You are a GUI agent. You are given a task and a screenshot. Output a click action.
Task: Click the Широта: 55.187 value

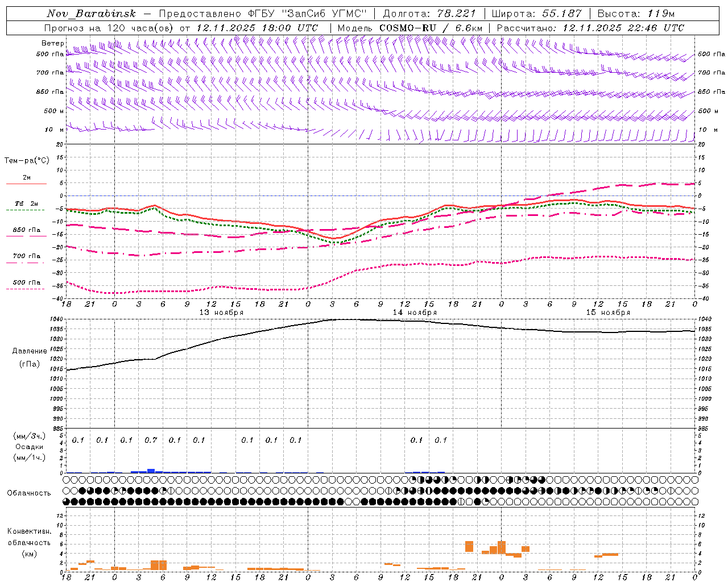point(536,14)
